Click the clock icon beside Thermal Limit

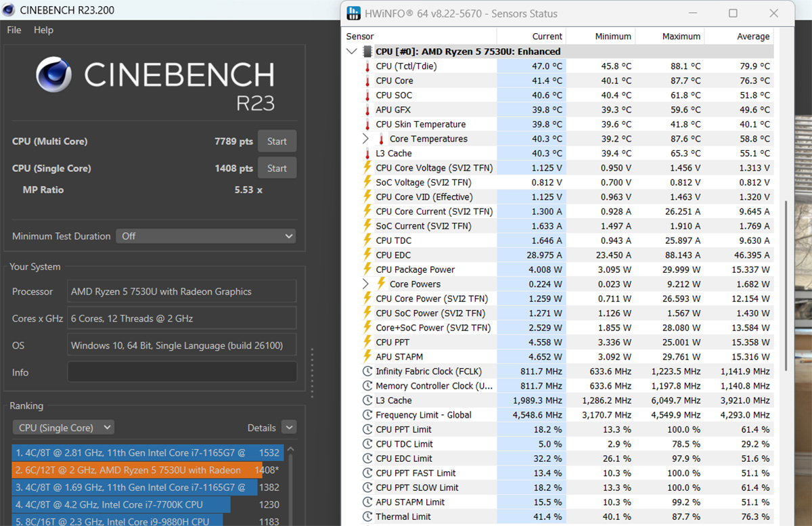tap(367, 517)
